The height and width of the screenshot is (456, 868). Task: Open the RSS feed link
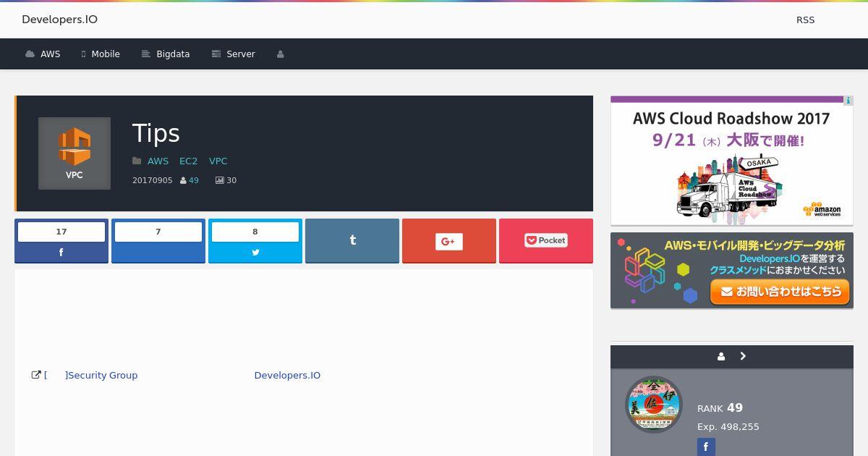[x=805, y=20]
